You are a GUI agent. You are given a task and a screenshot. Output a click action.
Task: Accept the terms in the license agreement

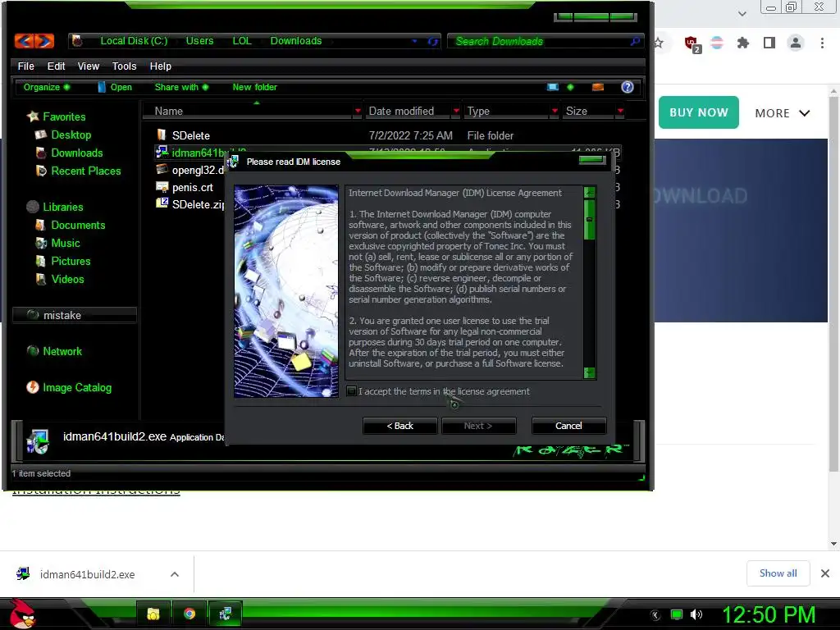click(351, 391)
